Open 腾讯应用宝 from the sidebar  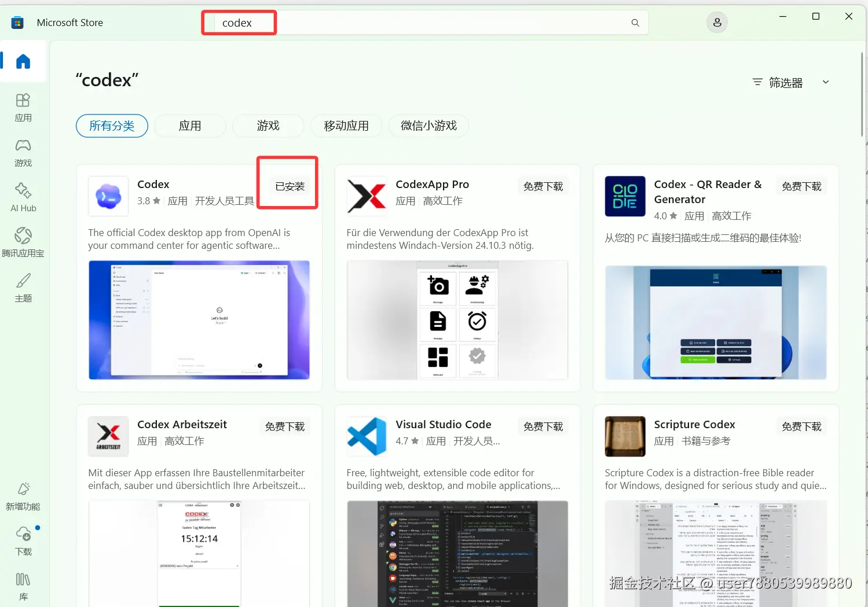tap(23, 243)
